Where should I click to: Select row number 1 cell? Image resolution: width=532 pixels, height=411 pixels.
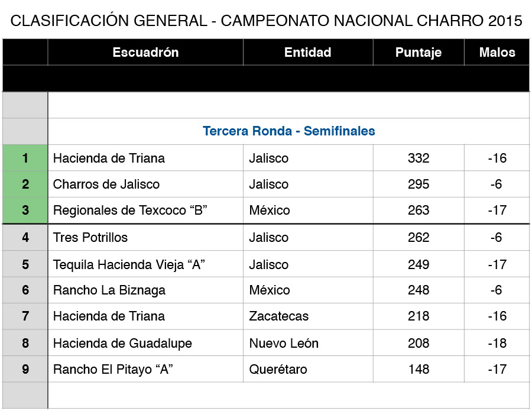coord(25,158)
